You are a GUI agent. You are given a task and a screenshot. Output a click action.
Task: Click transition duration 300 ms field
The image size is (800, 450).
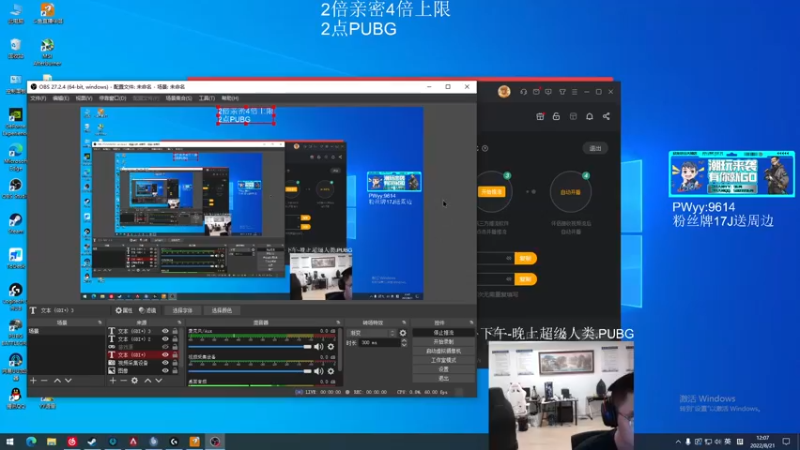[x=380, y=343]
